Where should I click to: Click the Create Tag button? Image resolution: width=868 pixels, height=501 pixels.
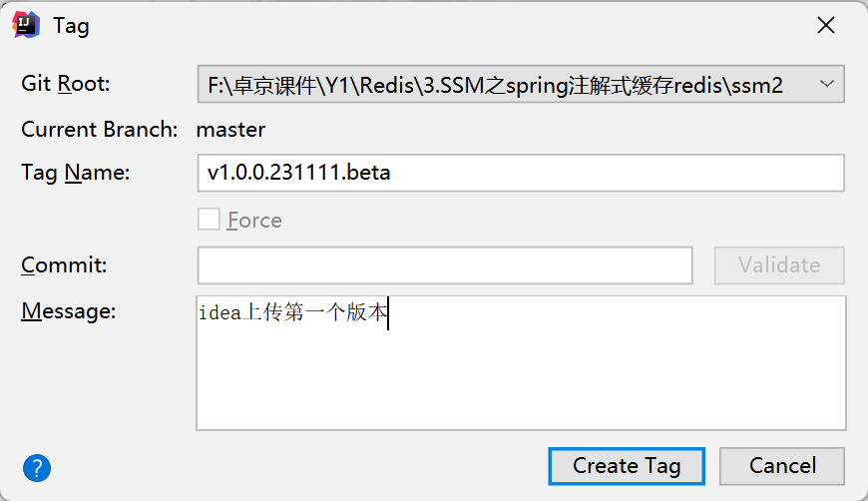[x=627, y=466]
